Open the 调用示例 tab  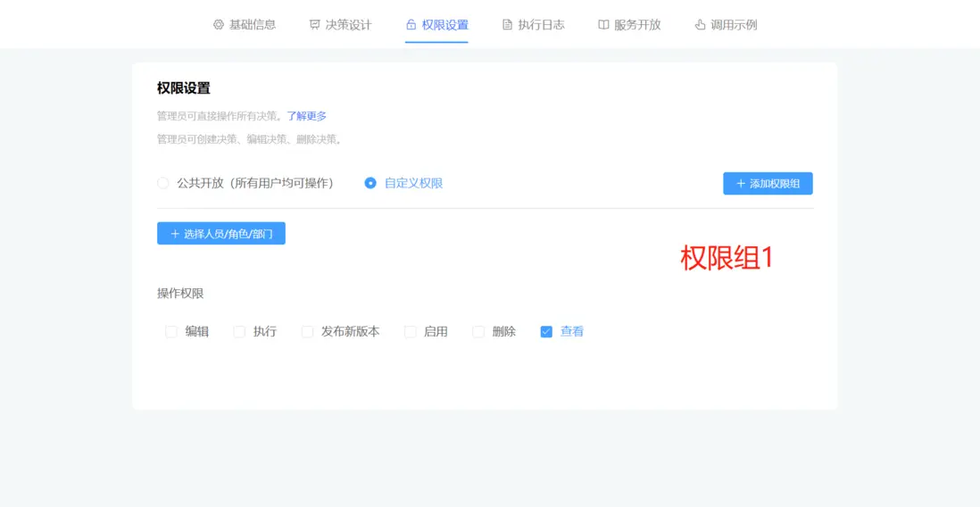(726, 25)
